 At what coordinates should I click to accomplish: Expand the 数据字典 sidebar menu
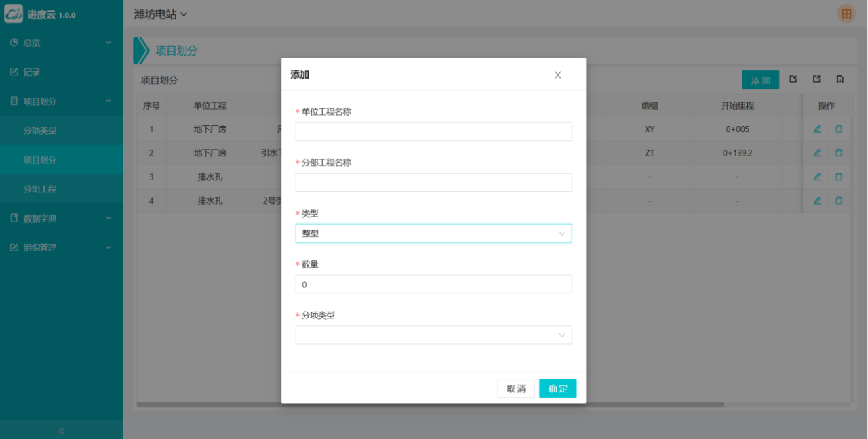(61, 219)
